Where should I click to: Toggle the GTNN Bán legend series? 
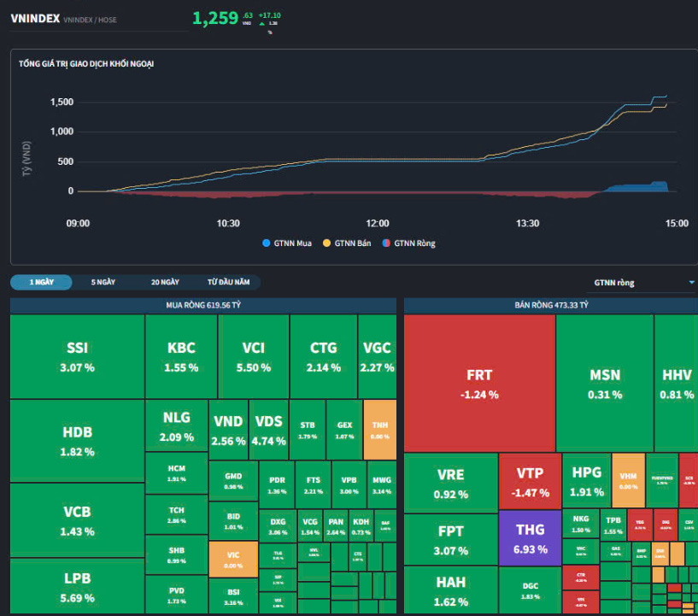[347, 243]
